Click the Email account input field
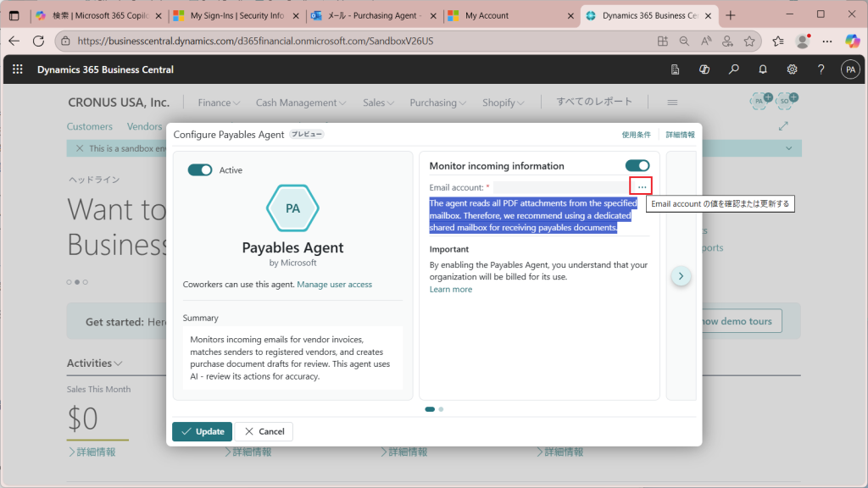Viewport: 868px width, 488px height. [561, 187]
